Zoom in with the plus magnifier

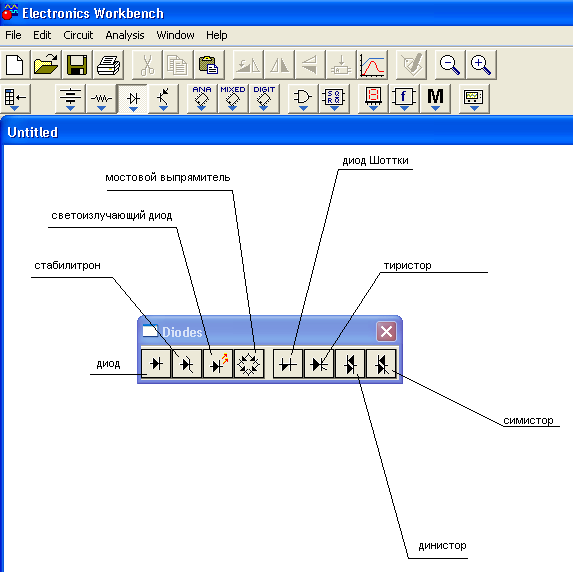point(481,65)
